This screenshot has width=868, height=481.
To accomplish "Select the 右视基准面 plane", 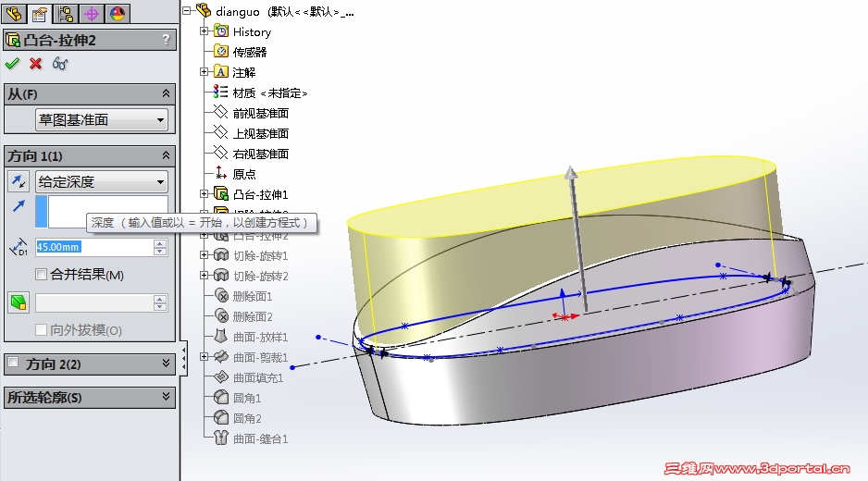I will pyautogui.click(x=261, y=154).
